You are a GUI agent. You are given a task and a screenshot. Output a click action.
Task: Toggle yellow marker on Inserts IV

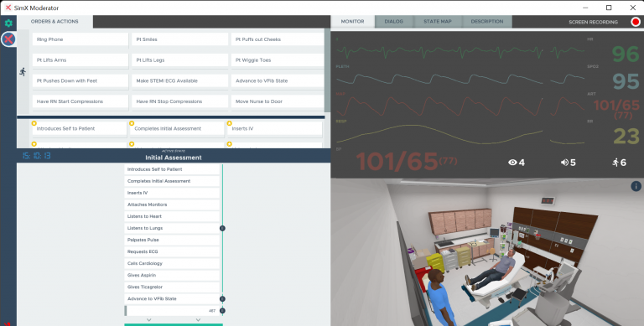click(229, 123)
